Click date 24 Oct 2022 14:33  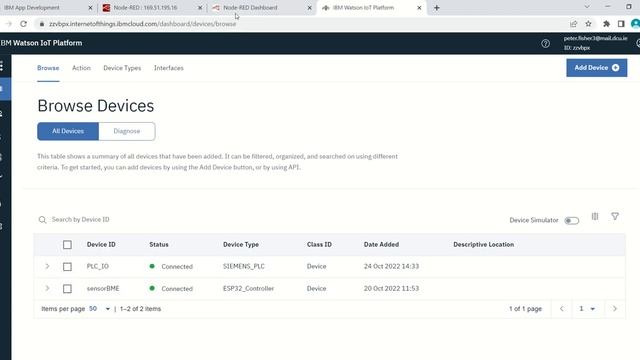[x=391, y=267]
